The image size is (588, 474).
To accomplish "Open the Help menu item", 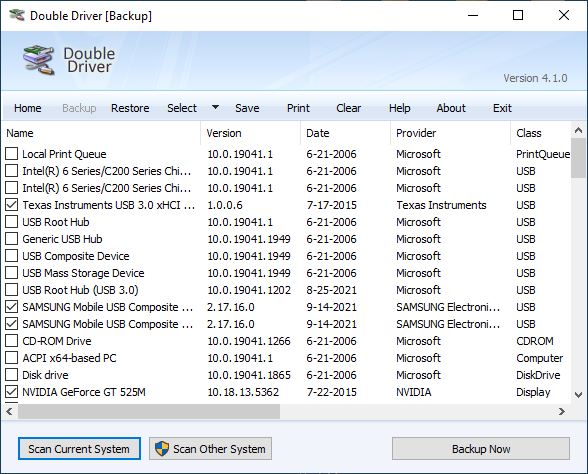I will tap(399, 108).
